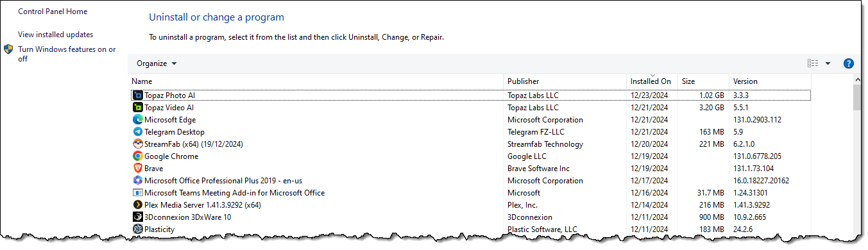Open the view options dropdown arrow
Viewport: 868px width, 250px height.
[828, 63]
